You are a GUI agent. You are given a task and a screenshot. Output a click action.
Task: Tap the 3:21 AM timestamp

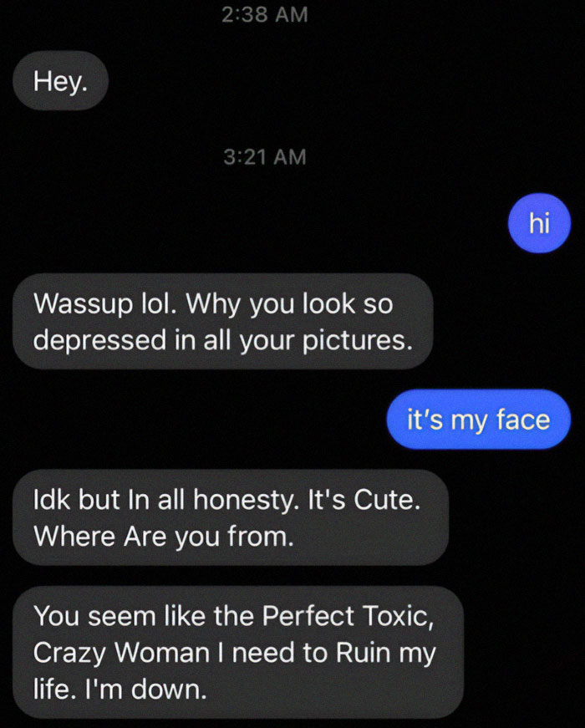click(265, 157)
